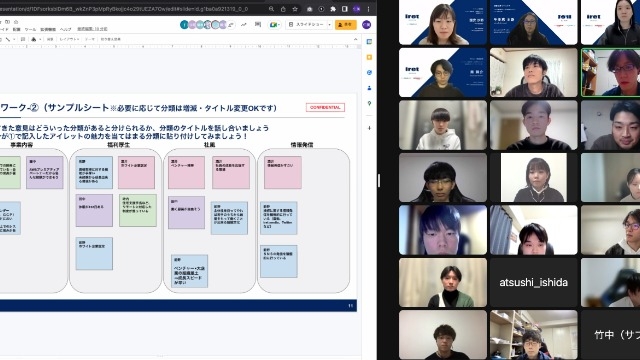Viewport: 640px width, 360px height.
Task: Open the Extensions puzzle-piece menu
Action: pyautogui.click(x=333, y=9)
